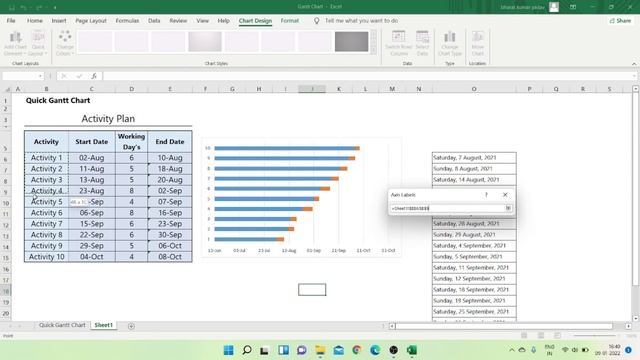
Task: Click the Select Data button
Action: [422, 43]
